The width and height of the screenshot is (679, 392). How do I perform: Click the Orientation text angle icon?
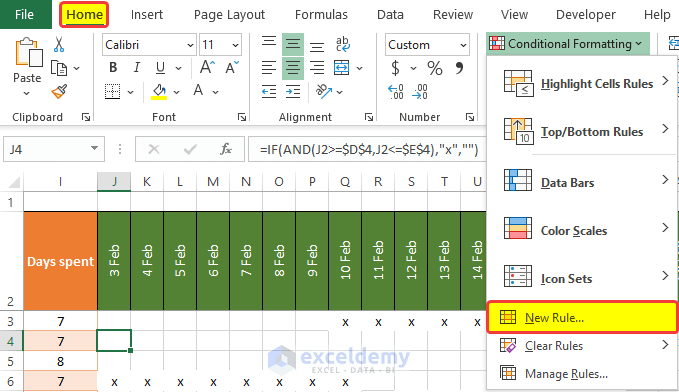[x=324, y=91]
